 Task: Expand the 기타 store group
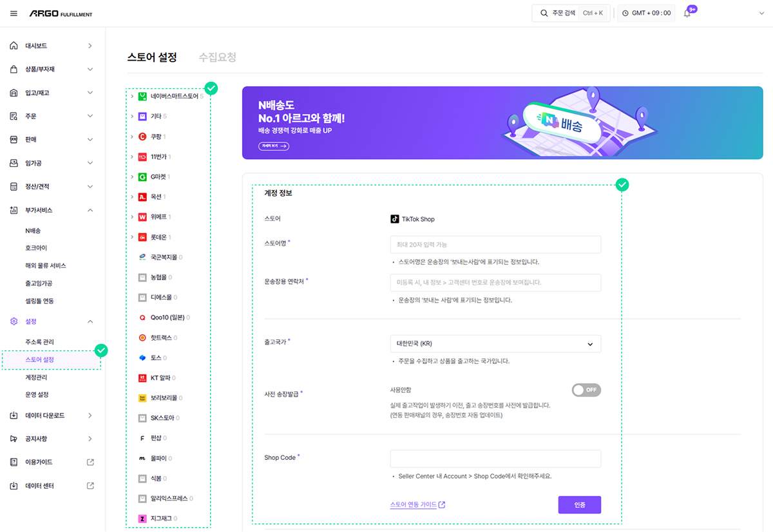[132, 116]
